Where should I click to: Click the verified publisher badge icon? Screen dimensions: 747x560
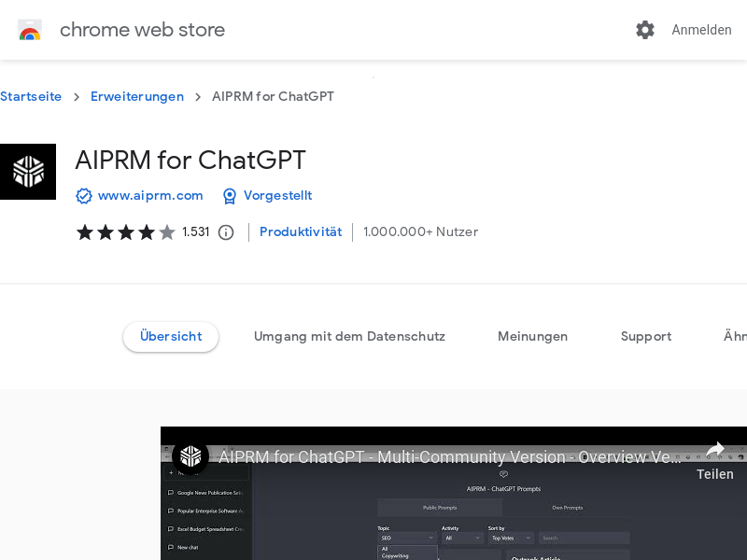[x=84, y=196]
